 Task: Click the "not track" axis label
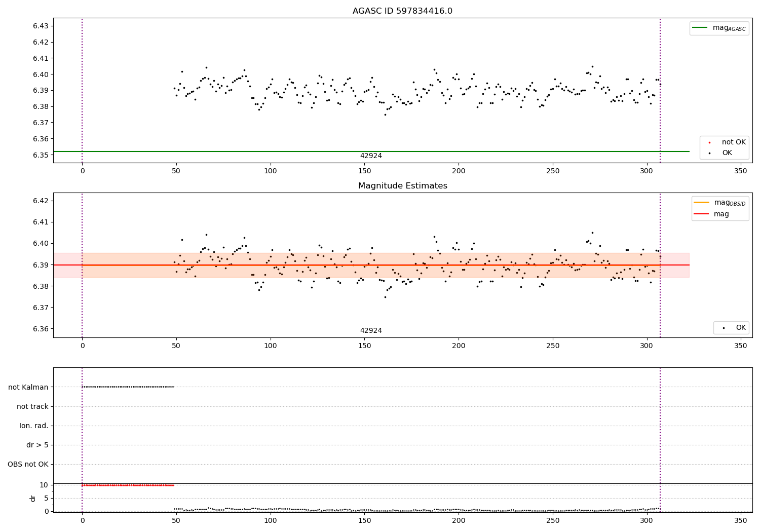[x=32, y=406]
